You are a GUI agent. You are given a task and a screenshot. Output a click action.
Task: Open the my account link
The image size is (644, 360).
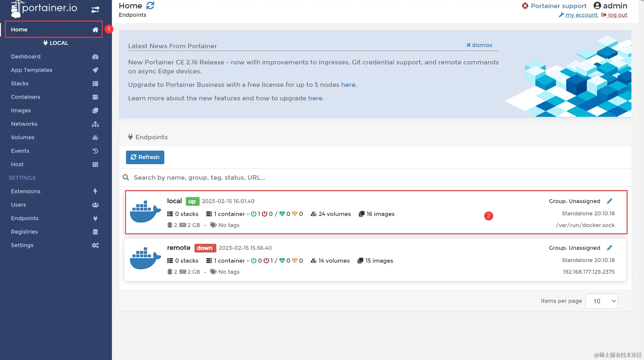point(581,15)
